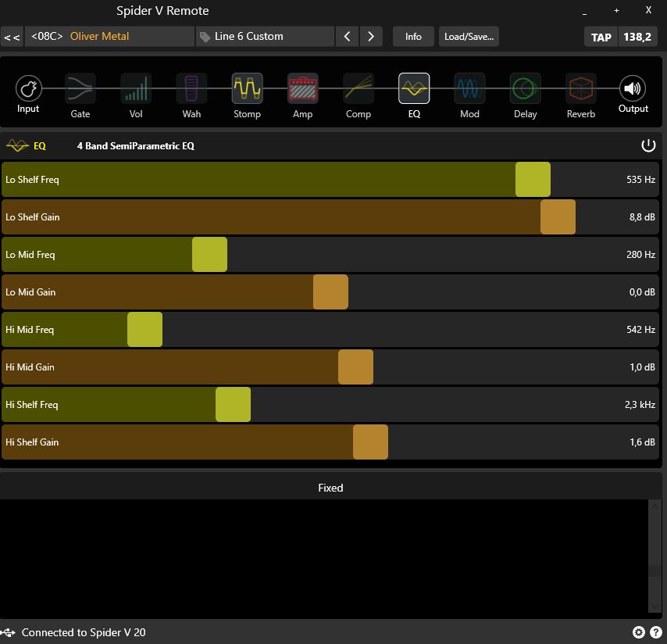
Task: Click the 535 Hz value
Action: 640,180
